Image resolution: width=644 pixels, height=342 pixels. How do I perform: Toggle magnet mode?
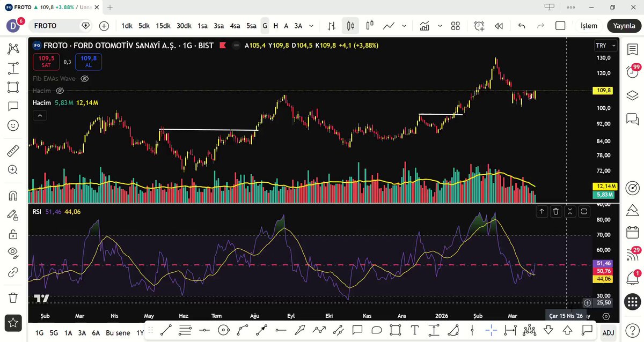click(13, 196)
